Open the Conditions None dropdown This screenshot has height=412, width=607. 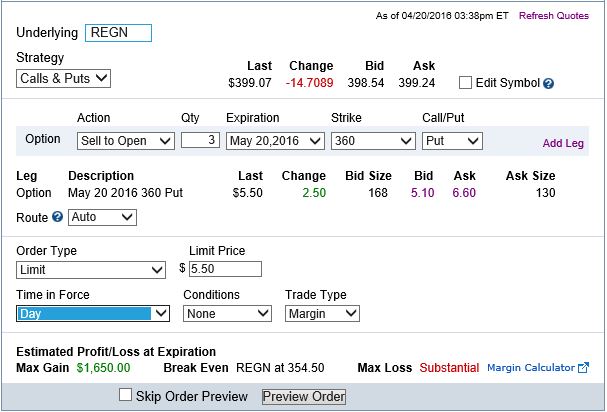[x=227, y=314]
